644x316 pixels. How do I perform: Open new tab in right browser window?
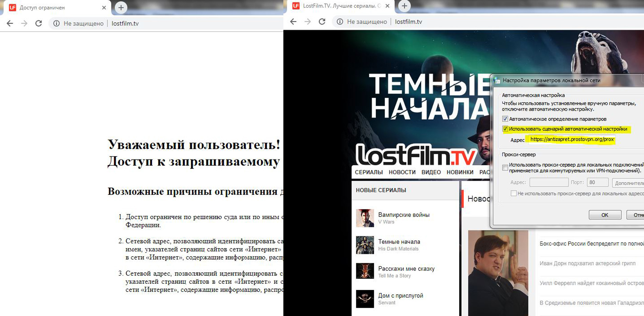(404, 6)
